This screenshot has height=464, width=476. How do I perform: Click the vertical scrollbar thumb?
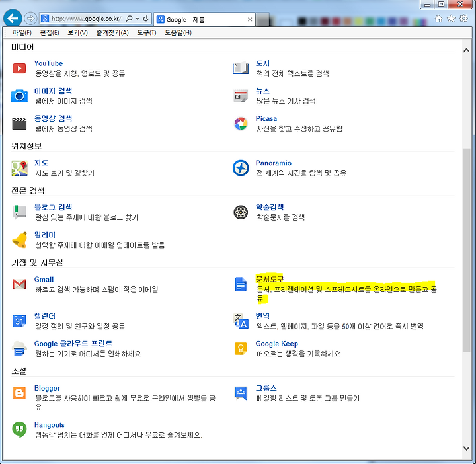467,250
